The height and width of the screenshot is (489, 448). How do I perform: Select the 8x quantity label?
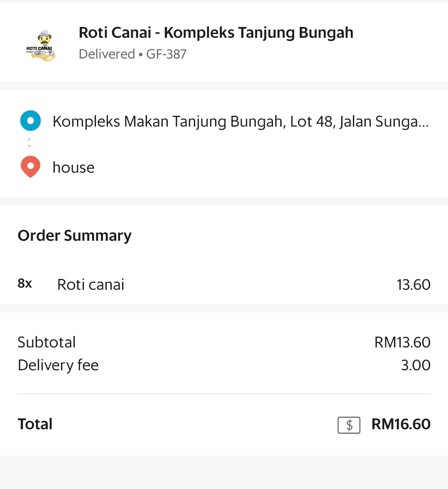click(24, 284)
